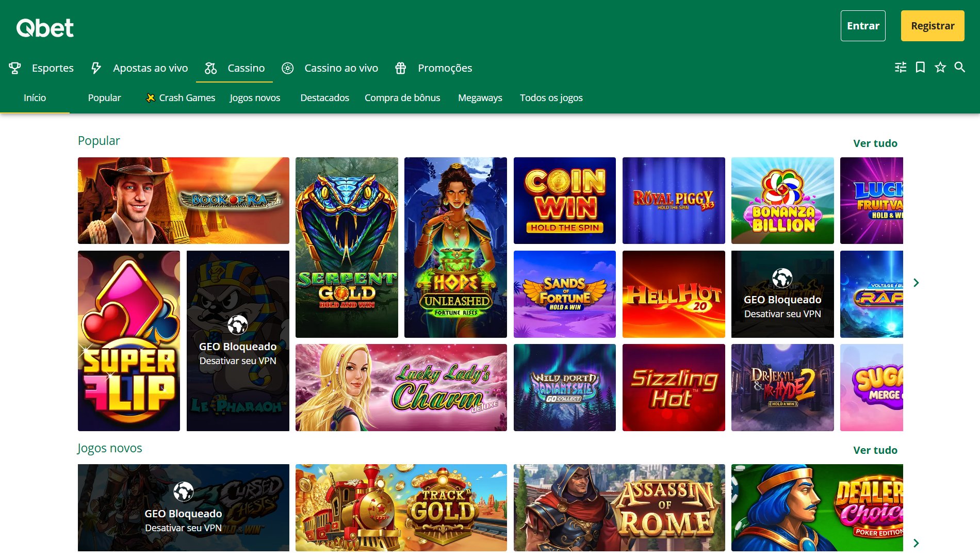Launch Hell Hot 20 game

point(674,294)
